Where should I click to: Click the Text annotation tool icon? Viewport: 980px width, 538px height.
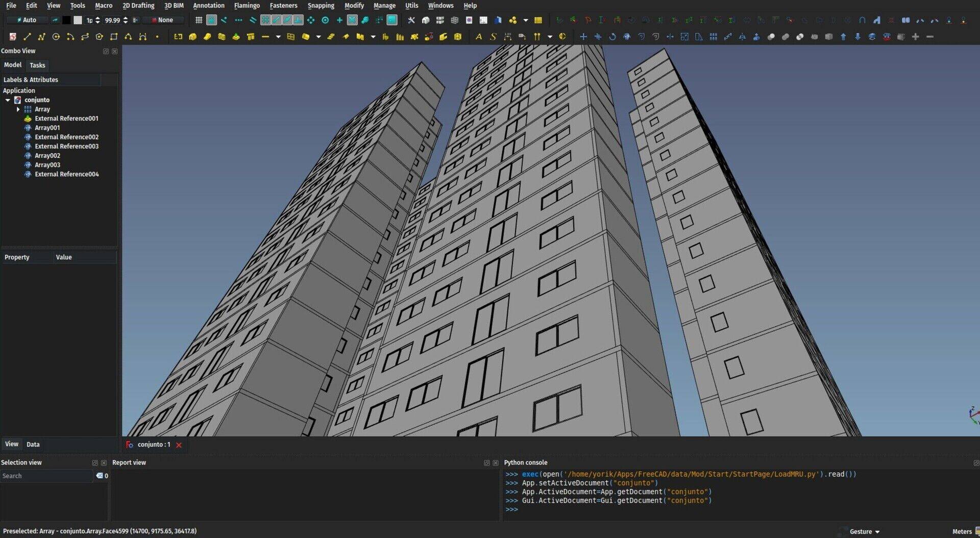coord(478,37)
